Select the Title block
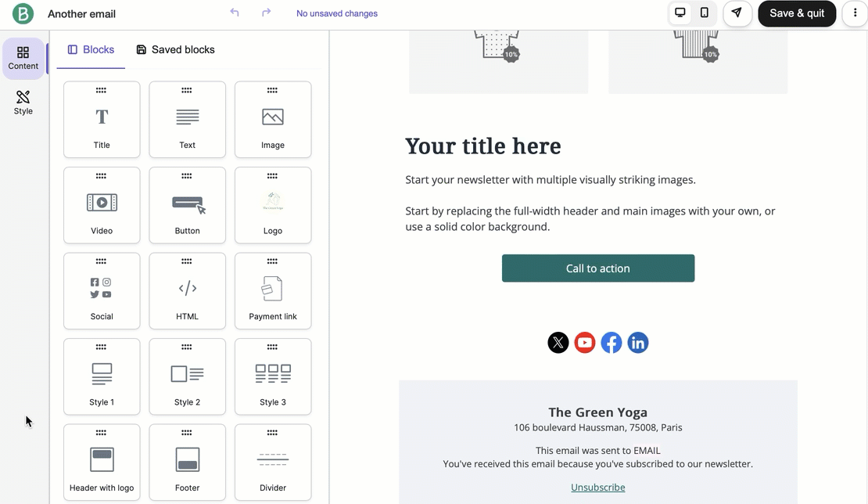 pyautogui.click(x=102, y=120)
